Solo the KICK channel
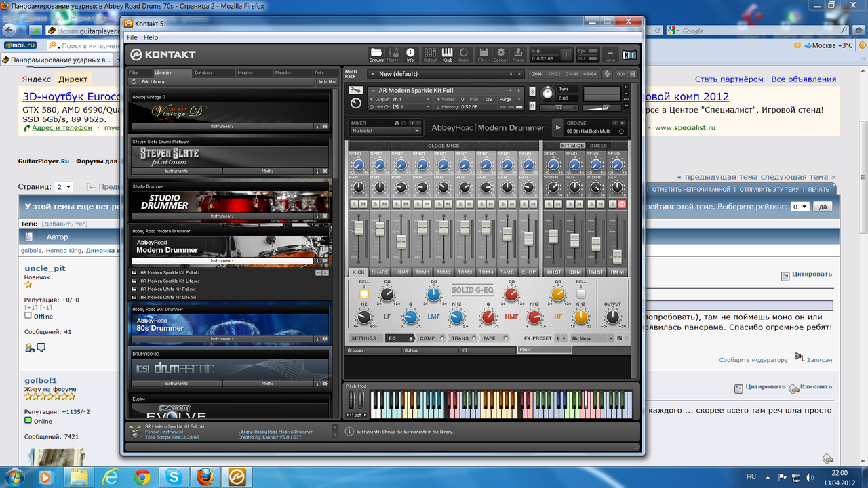The width and height of the screenshot is (868, 488). click(x=353, y=204)
